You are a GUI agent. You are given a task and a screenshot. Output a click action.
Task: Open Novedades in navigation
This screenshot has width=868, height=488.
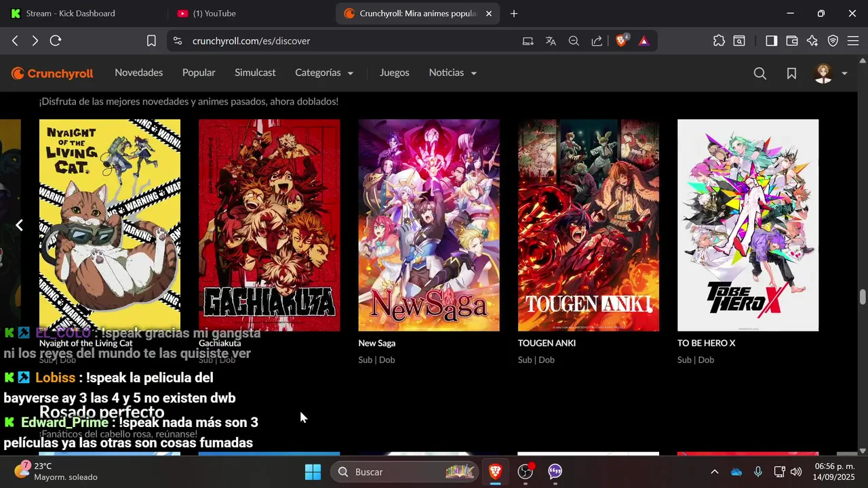[x=139, y=73]
